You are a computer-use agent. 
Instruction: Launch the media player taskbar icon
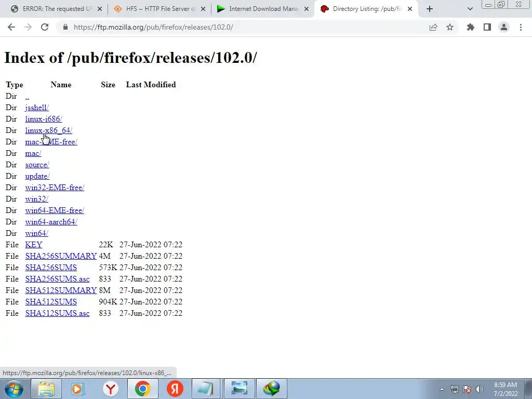coord(78,389)
